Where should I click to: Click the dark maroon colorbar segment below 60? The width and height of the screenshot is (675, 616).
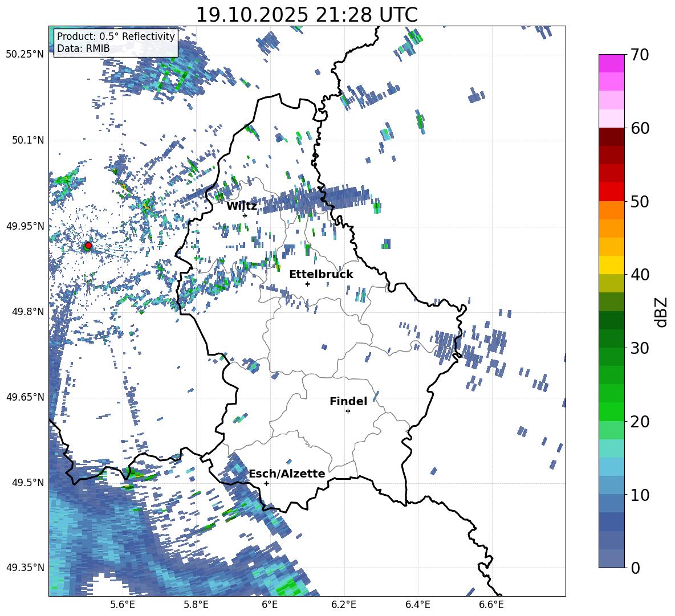pos(611,137)
